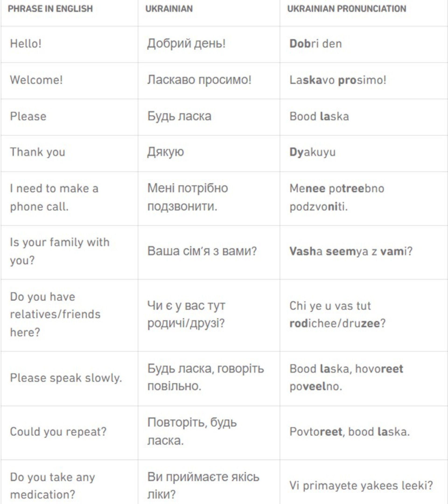The image size is (448, 504).
Task: Click the pronunciation 'Vi primayete yakees leeki?'
Action: [x=361, y=486]
